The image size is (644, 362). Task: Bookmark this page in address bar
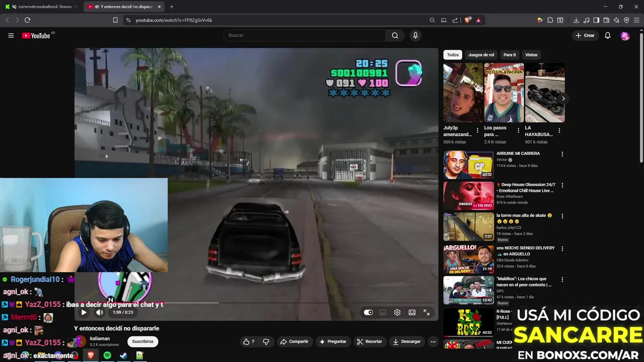click(x=115, y=20)
